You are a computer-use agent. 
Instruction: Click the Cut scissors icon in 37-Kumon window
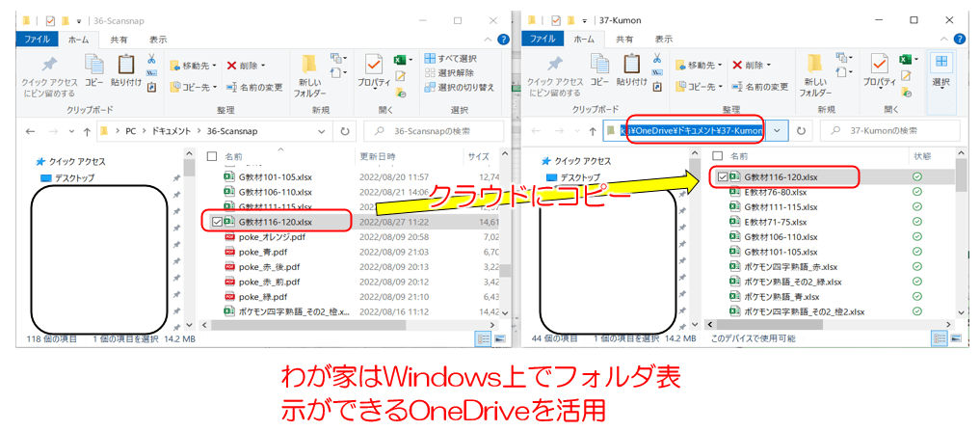657,60
